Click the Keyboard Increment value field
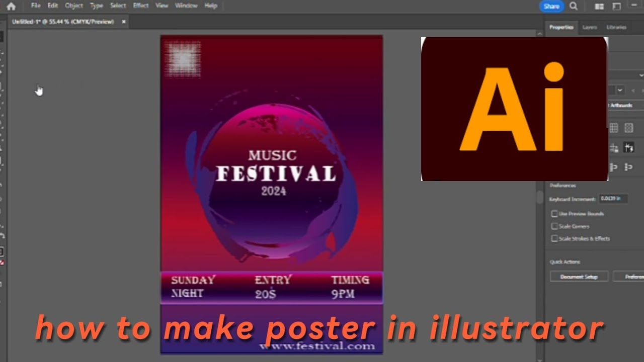 pos(613,199)
